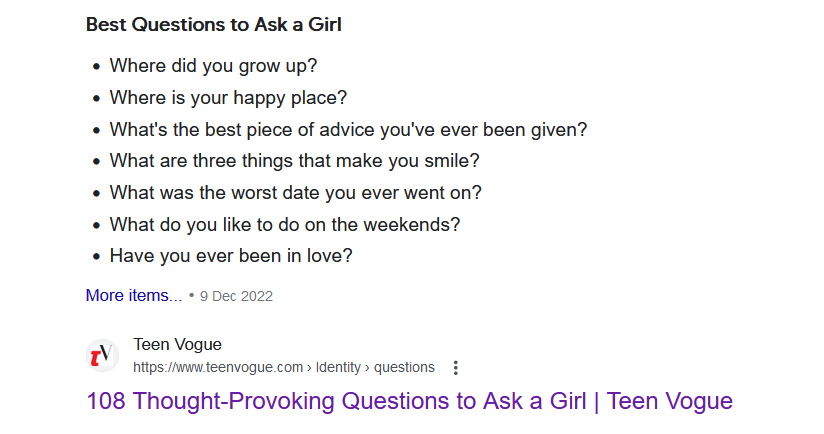The image size is (824, 434).
Task: Click the https://www.teenvogue.com URL text
Action: coord(218,367)
